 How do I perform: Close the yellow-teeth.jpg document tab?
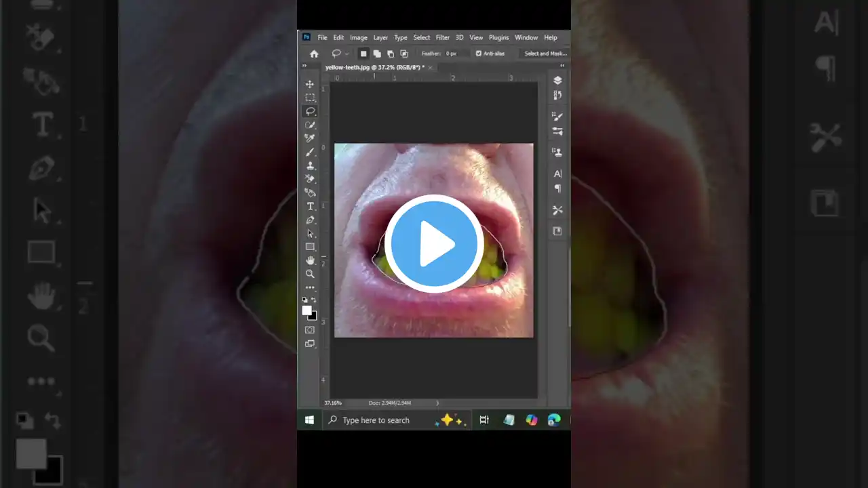(431, 68)
